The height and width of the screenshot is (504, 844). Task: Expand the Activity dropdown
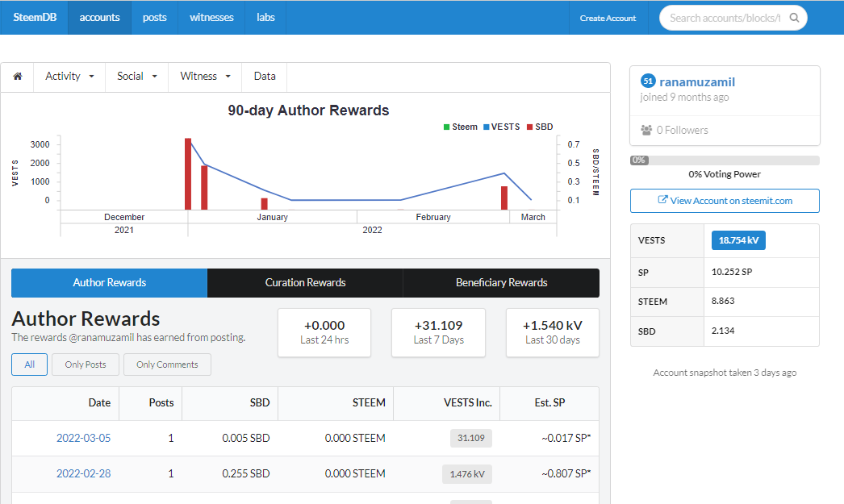[x=69, y=77]
